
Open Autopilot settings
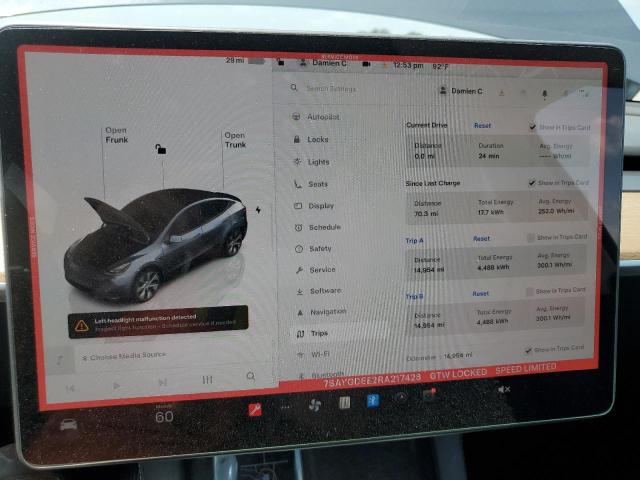[316, 117]
